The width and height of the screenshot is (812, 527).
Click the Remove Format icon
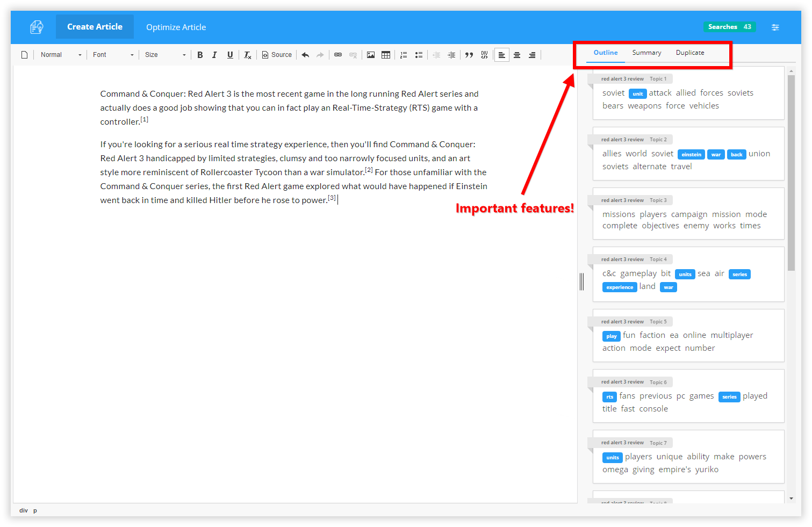tap(247, 55)
